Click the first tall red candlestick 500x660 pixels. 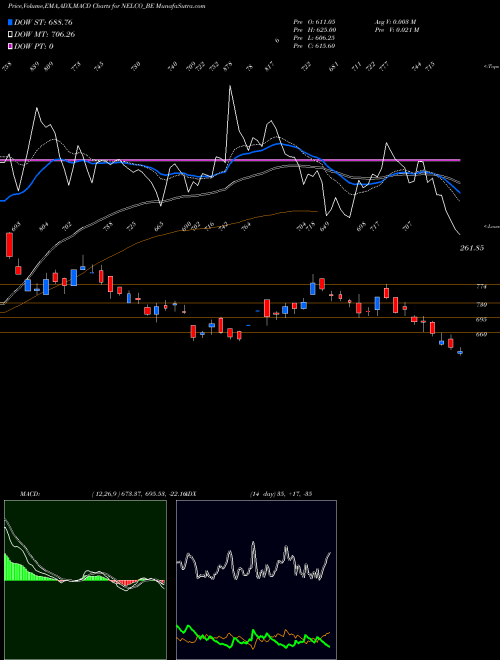pos(10,245)
